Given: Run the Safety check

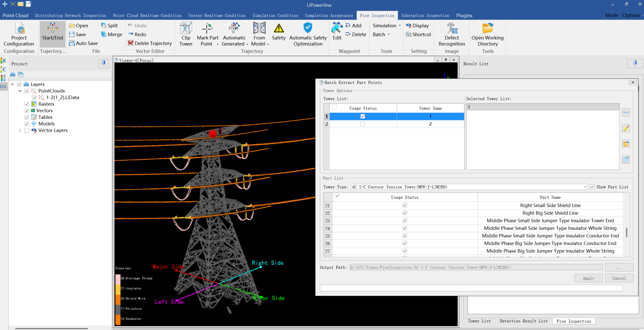Looking at the screenshot, I should pos(279,32).
